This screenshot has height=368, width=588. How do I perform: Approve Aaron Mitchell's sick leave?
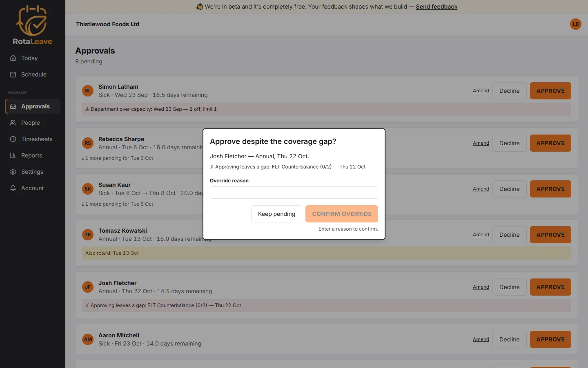tap(550, 339)
